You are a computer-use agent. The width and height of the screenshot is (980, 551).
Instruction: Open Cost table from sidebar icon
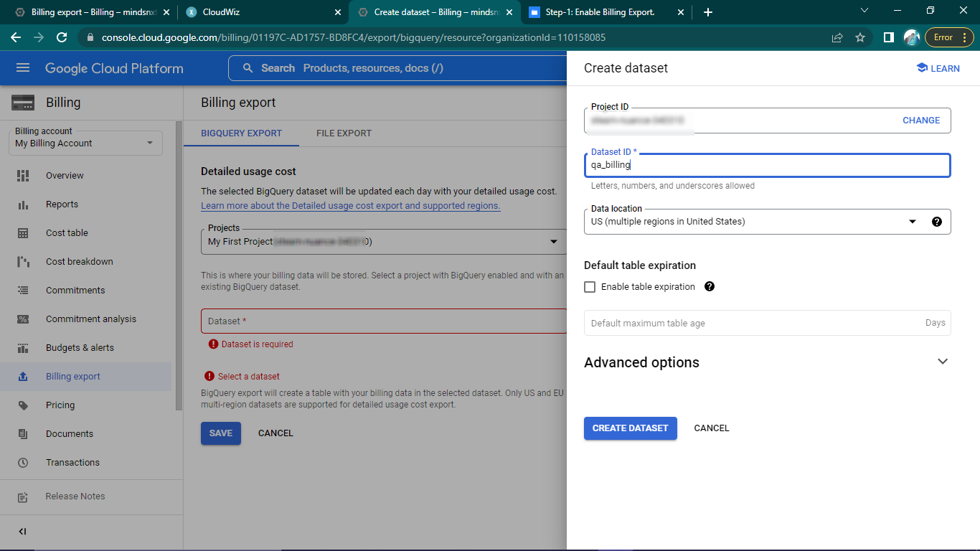point(23,233)
